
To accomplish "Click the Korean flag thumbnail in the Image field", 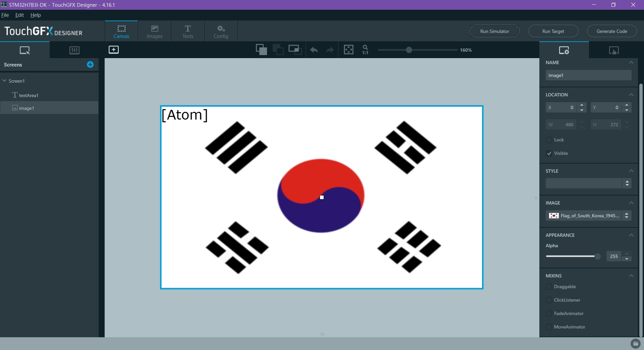I will click(x=554, y=216).
